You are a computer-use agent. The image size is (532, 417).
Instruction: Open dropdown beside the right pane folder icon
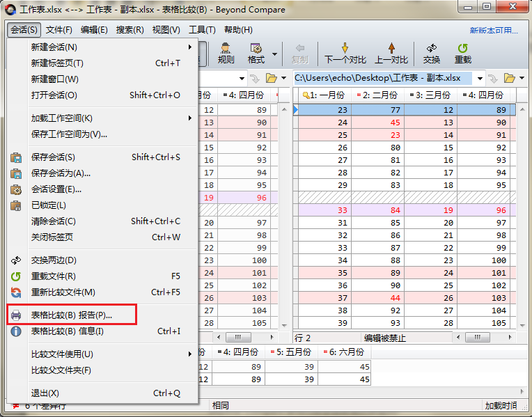click(522, 79)
